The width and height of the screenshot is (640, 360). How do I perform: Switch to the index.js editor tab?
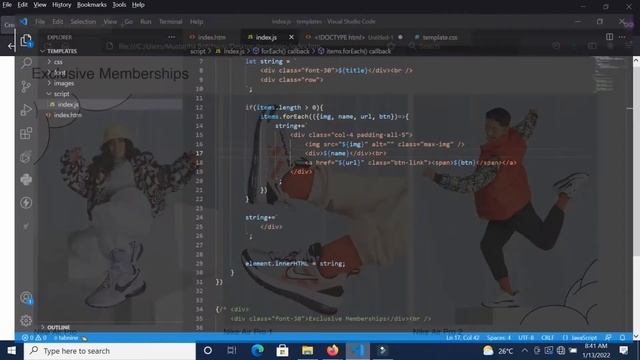pos(266,37)
